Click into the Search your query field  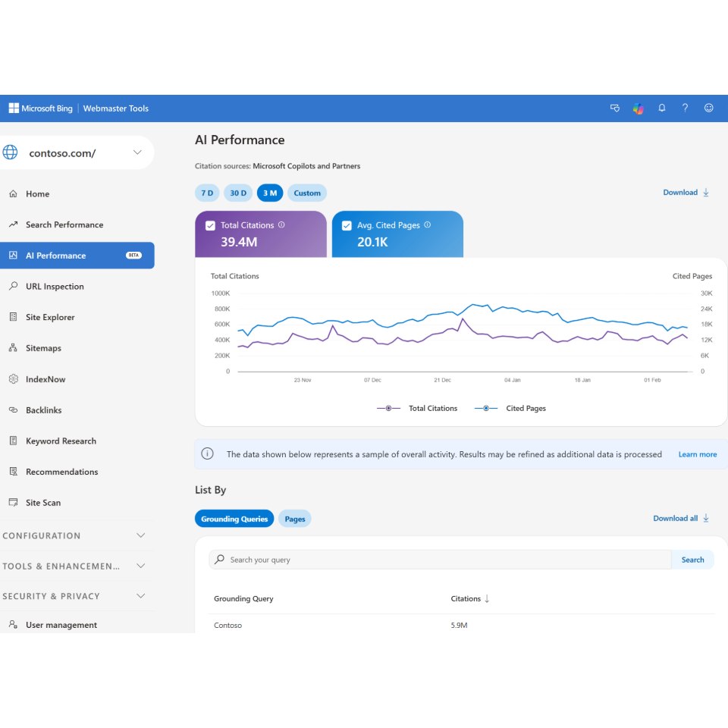pyautogui.click(x=440, y=560)
